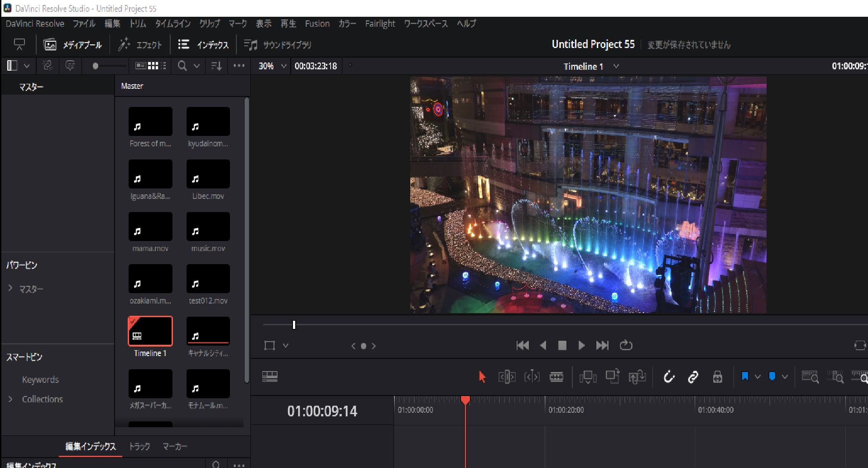The width and height of the screenshot is (868, 468).
Task: Select the arrow Selection mode tool
Action: pyautogui.click(x=482, y=377)
